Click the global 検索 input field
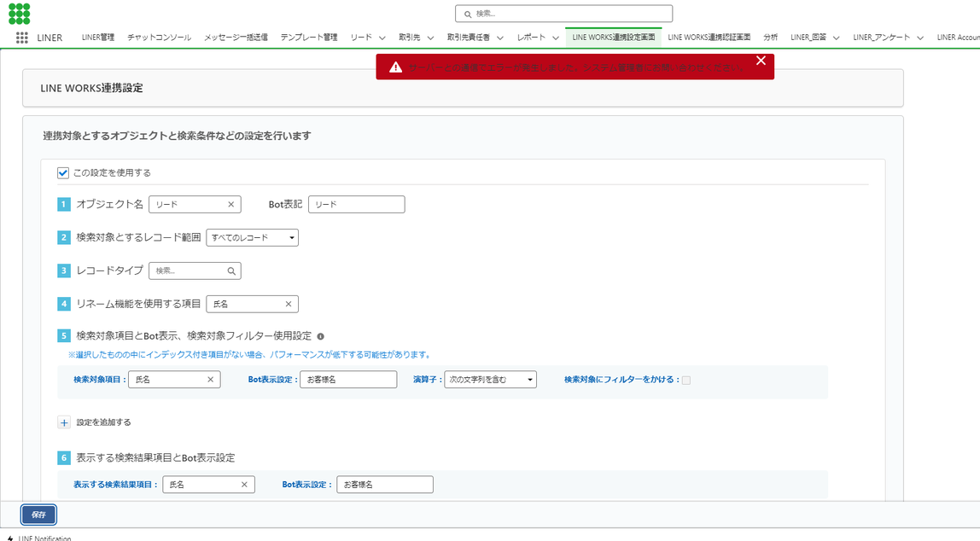Image resolution: width=980 pixels, height=541 pixels. (563, 14)
